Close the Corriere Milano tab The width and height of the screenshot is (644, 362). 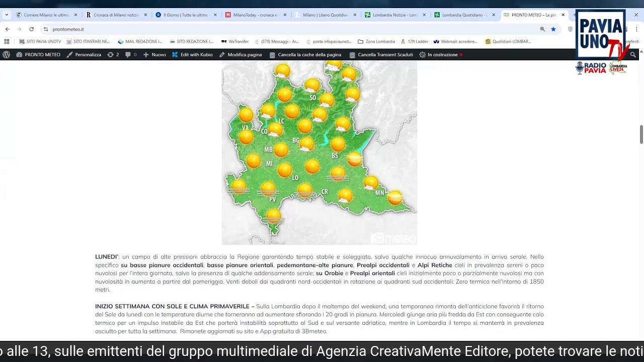(76, 15)
